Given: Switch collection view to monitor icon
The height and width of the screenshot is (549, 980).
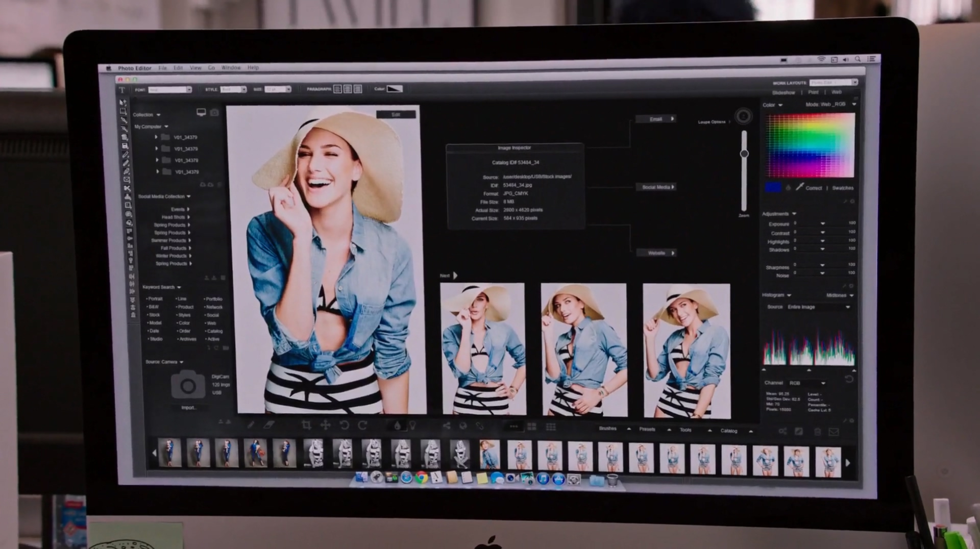Looking at the screenshot, I should point(201,112).
